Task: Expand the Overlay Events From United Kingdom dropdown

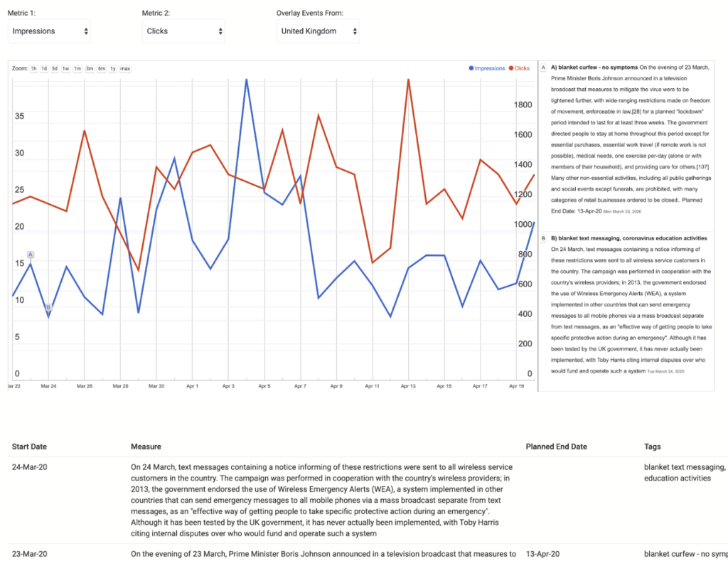Action: point(318,31)
